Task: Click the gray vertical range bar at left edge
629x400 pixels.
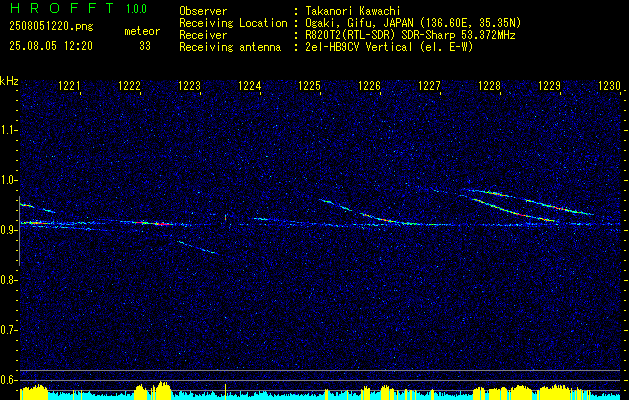Action: [19, 231]
